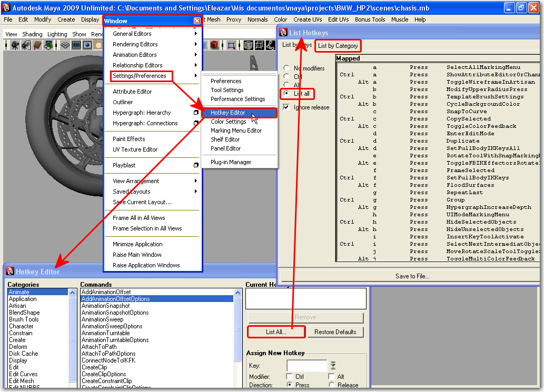Click the Select Camera icon in viewport toolbar
The height and width of the screenshot is (392, 544).
[15, 45]
